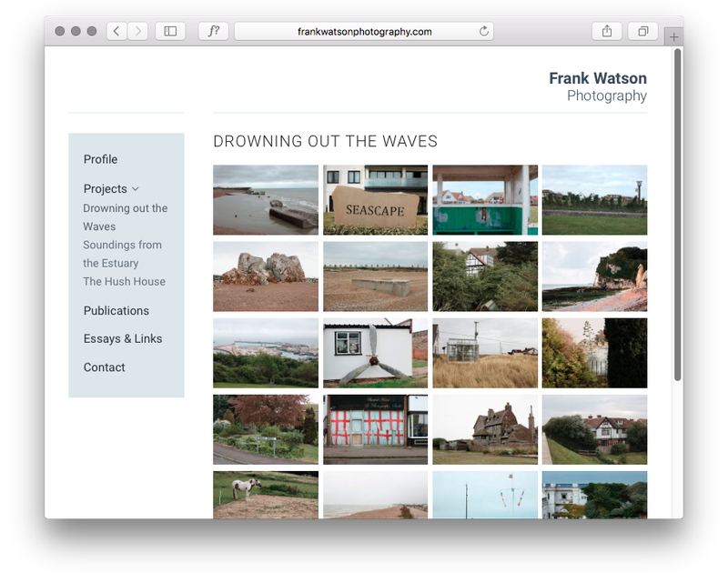
Task: Open Drowning out the Waves project
Action: point(126,217)
